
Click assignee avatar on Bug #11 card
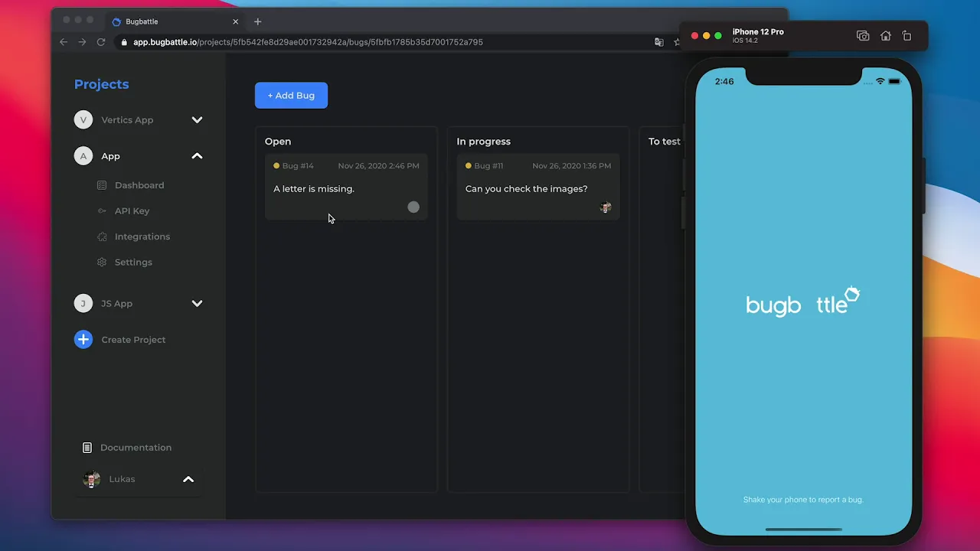point(606,207)
